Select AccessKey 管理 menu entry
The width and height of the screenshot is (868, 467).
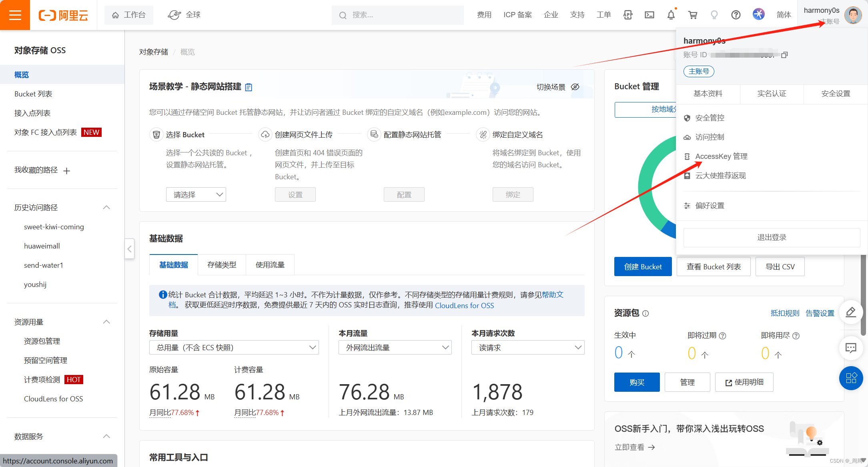[x=721, y=156]
